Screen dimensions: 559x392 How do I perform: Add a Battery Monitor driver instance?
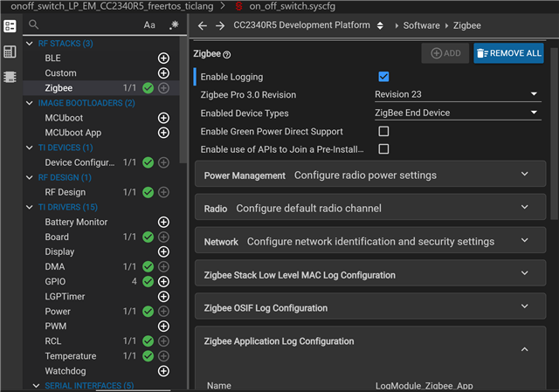point(163,222)
